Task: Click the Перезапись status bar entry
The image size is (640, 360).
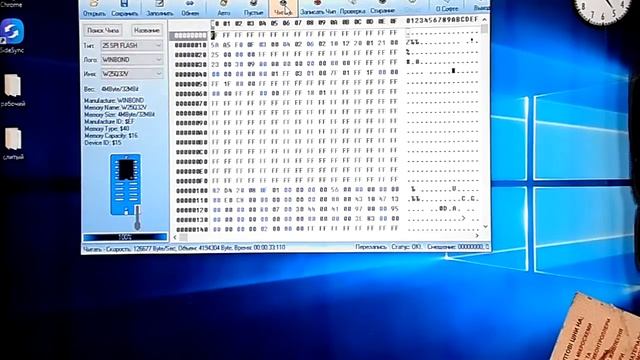Action: (371, 247)
